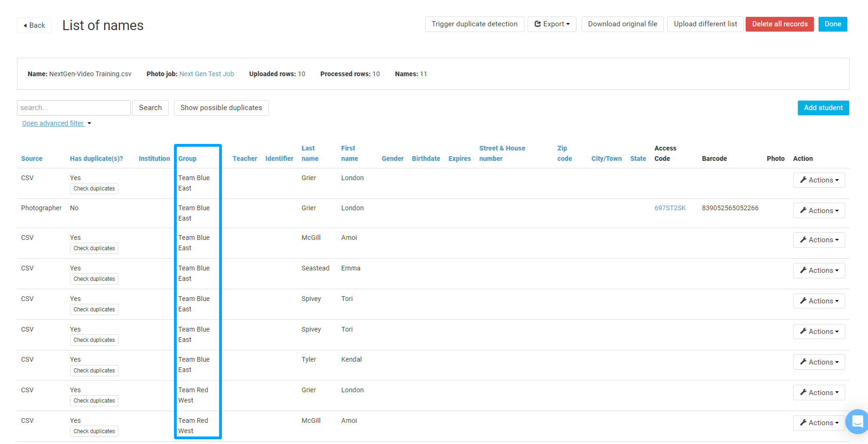Click barcode 839052565052266 text

tap(730, 208)
